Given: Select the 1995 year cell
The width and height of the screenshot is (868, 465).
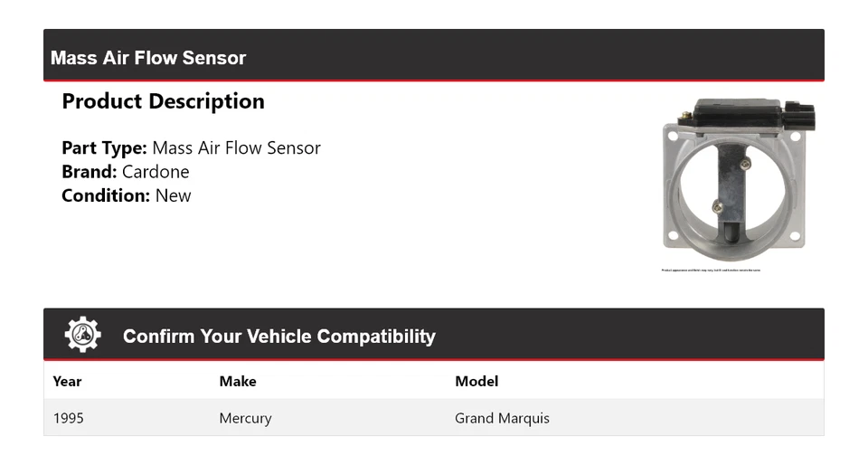Looking at the screenshot, I should [x=68, y=418].
